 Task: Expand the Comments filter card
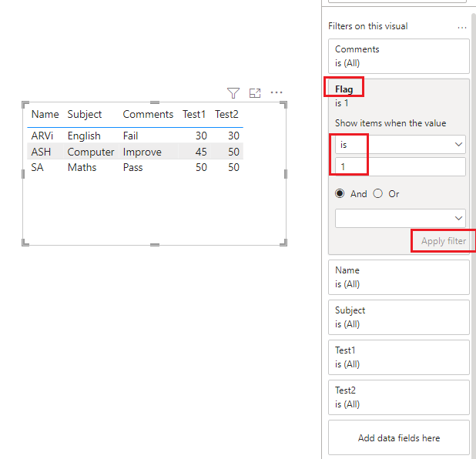click(x=398, y=56)
